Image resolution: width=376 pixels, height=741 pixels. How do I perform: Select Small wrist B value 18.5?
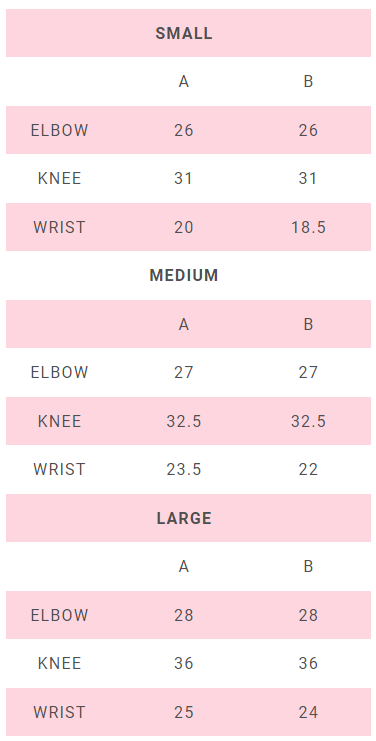(308, 227)
